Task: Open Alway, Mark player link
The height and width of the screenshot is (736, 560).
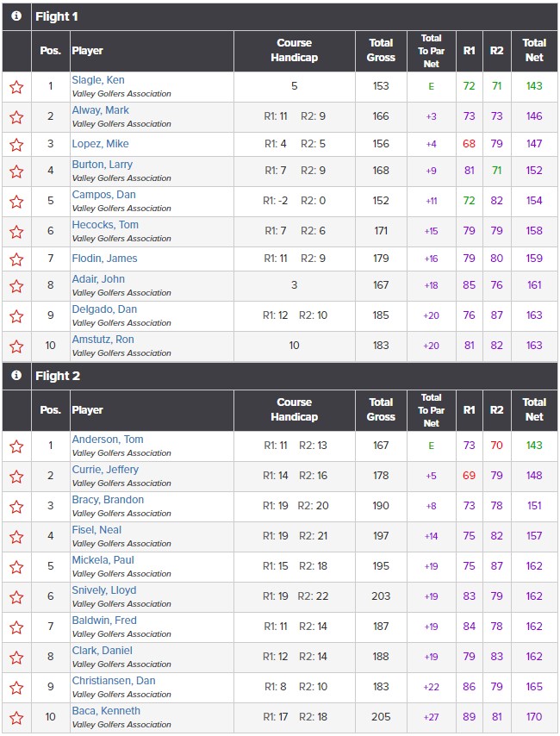Action: (100, 110)
